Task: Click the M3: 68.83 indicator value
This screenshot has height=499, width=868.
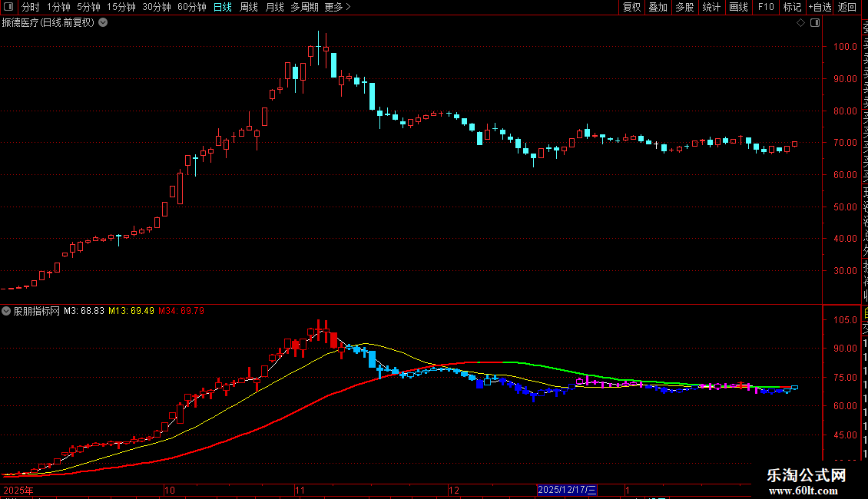Action: [84, 311]
